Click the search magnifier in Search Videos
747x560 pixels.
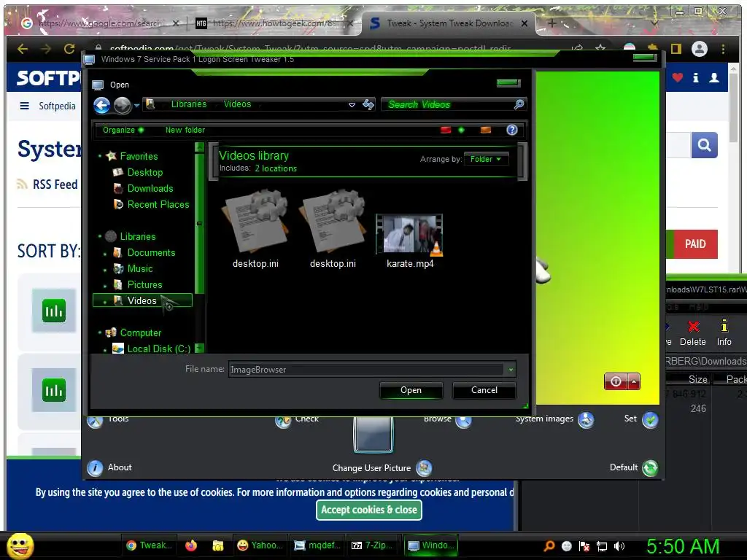click(519, 104)
